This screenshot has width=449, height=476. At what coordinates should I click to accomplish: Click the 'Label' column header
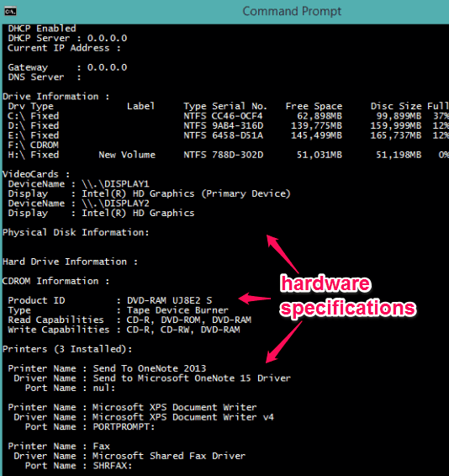click(140, 106)
